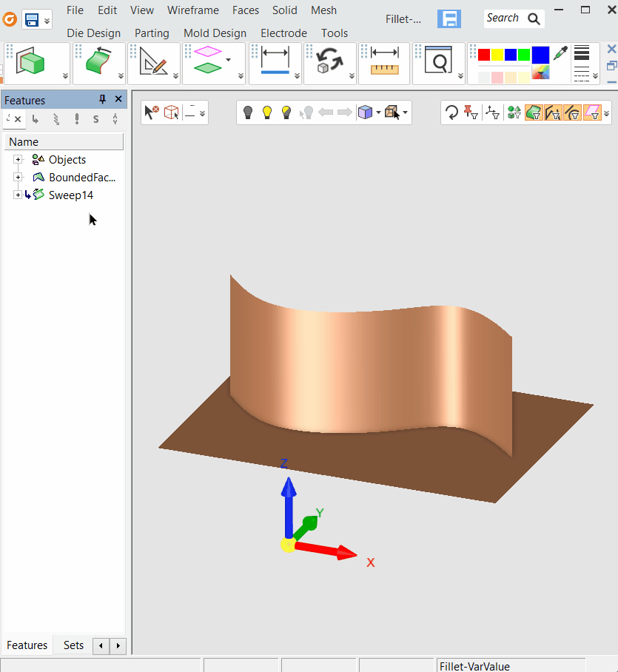Switch to the Sets tab

point(73,645)
